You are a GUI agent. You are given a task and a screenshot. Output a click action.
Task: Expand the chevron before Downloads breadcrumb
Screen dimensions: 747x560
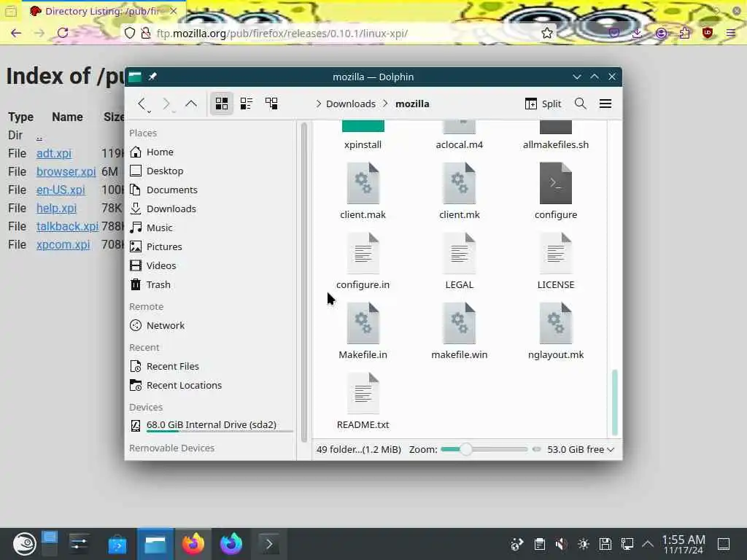(x=318, y=104)
